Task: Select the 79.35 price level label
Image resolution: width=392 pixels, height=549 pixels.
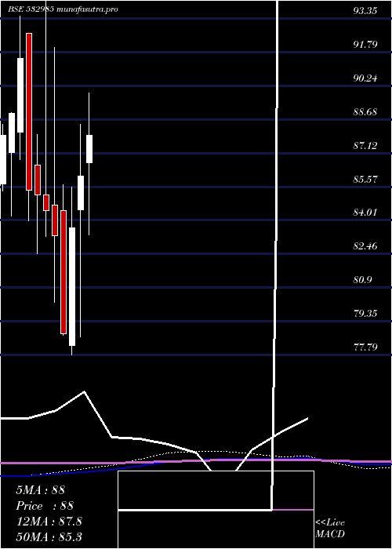Action: pos(365,314)
